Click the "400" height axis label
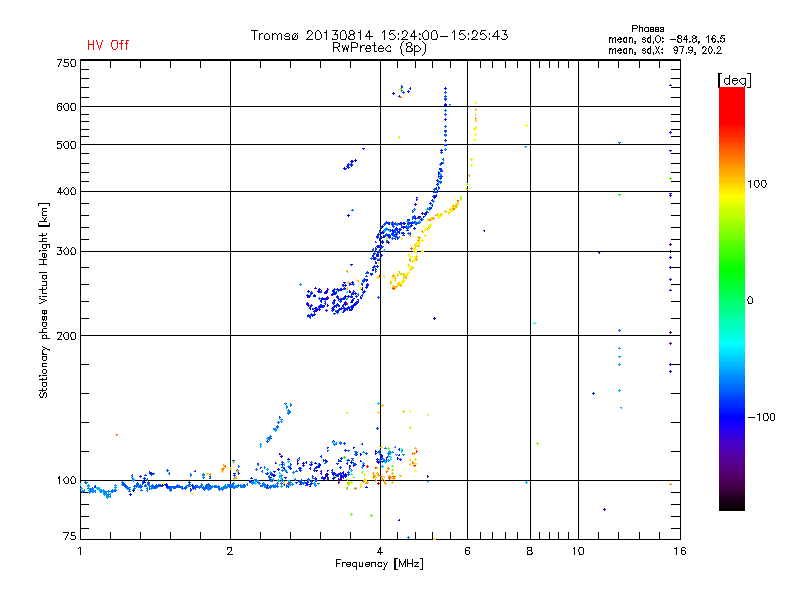 [x=66, y=191]
